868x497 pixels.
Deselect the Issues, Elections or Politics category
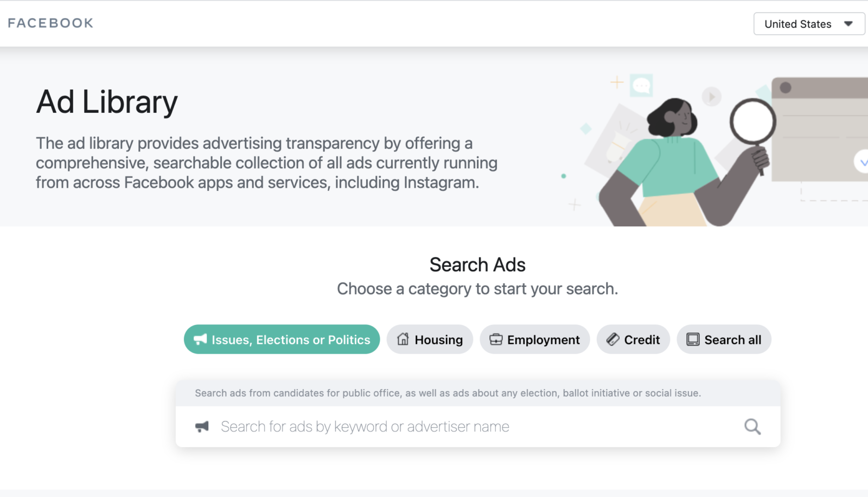point(282,339)
